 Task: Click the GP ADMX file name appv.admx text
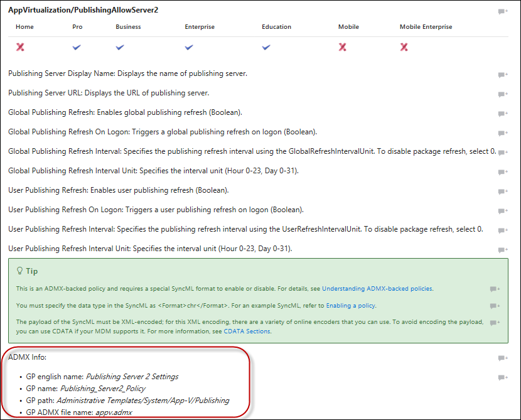(x=112, y=412)
